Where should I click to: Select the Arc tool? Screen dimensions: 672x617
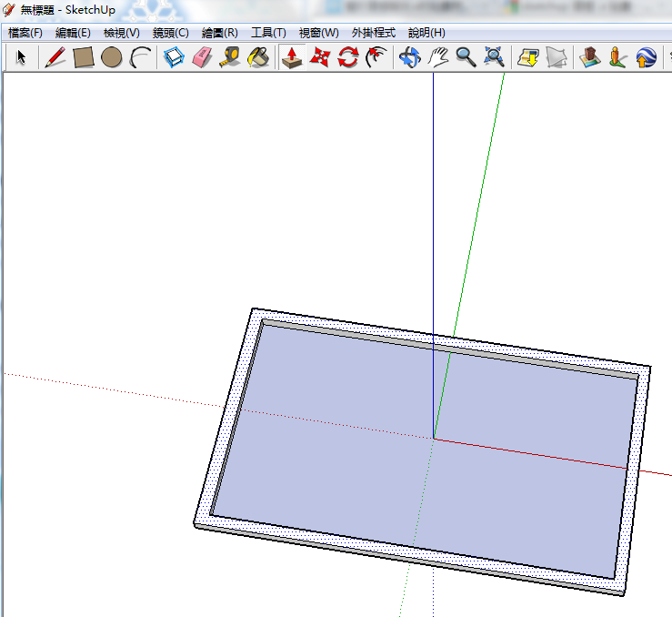(x=140, y=57)
